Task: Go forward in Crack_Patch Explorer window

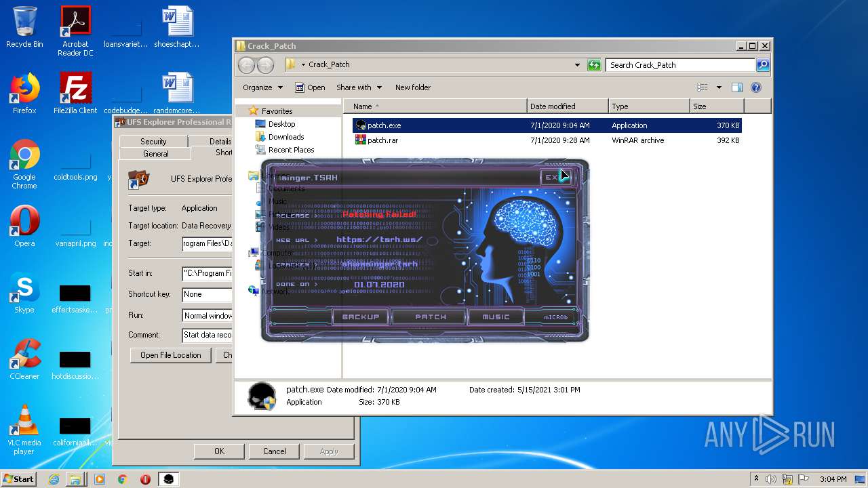Action: (265, 65)
